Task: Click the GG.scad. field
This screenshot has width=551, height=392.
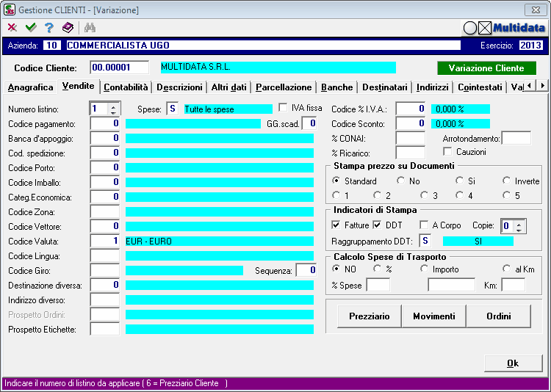Action: [x=309, y=123]
